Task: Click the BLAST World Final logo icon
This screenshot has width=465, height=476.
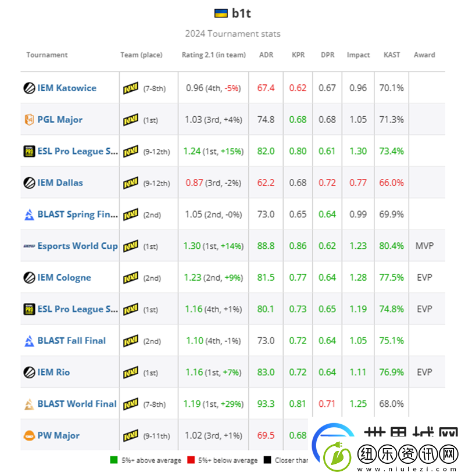Action: pos(29,404)
